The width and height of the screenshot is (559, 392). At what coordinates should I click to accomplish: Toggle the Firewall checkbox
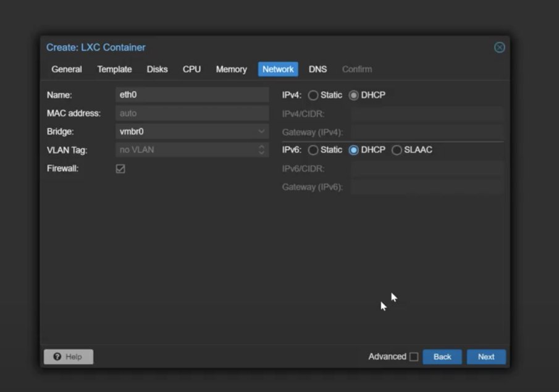pos(120,169)
